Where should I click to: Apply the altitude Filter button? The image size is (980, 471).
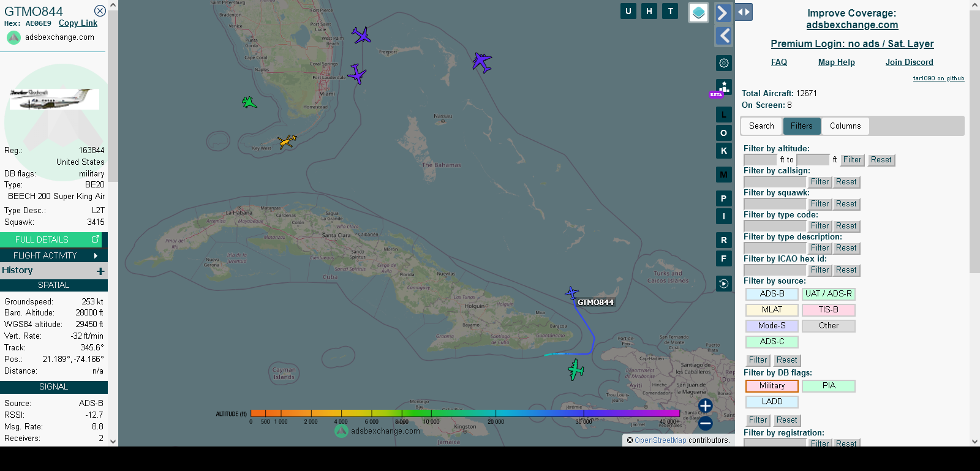pyautogui.click(x=852, y=160)
